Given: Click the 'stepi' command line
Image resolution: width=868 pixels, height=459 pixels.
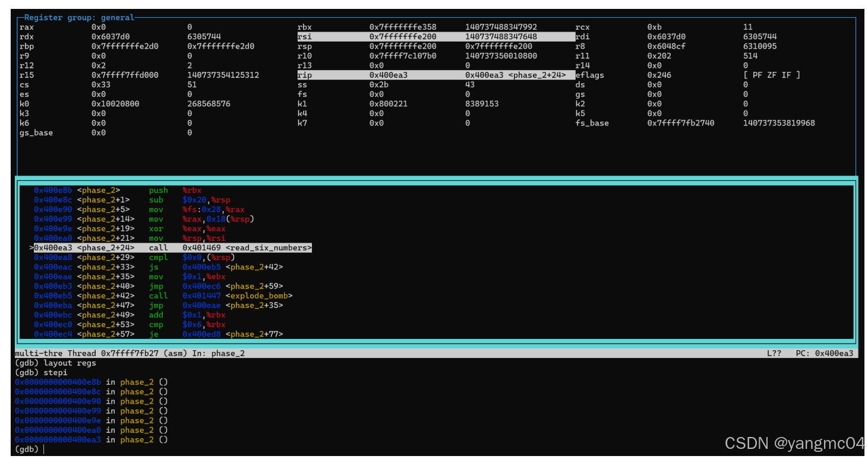Looking at the screenshot, I should tap(41, 372).
